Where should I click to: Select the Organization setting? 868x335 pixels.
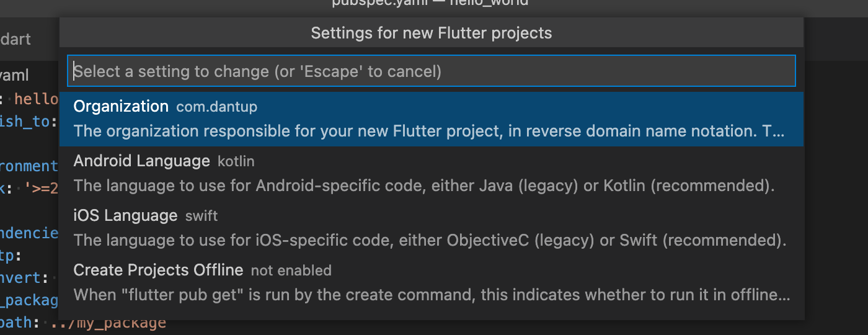tap(431, 119)
